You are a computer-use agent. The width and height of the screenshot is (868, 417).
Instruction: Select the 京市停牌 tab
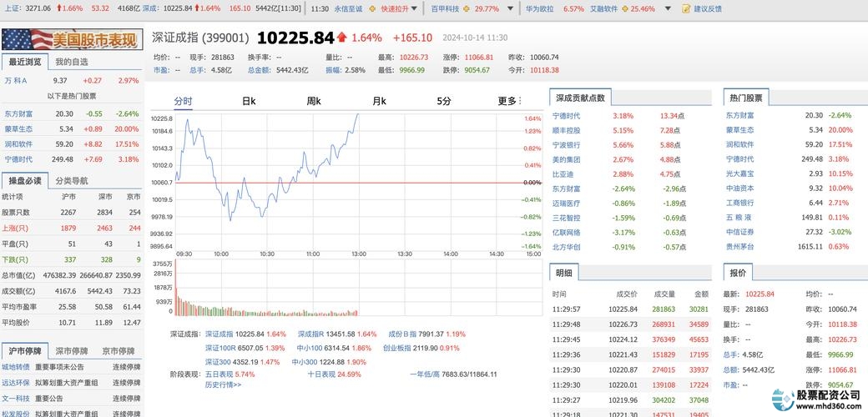(119, 350)
